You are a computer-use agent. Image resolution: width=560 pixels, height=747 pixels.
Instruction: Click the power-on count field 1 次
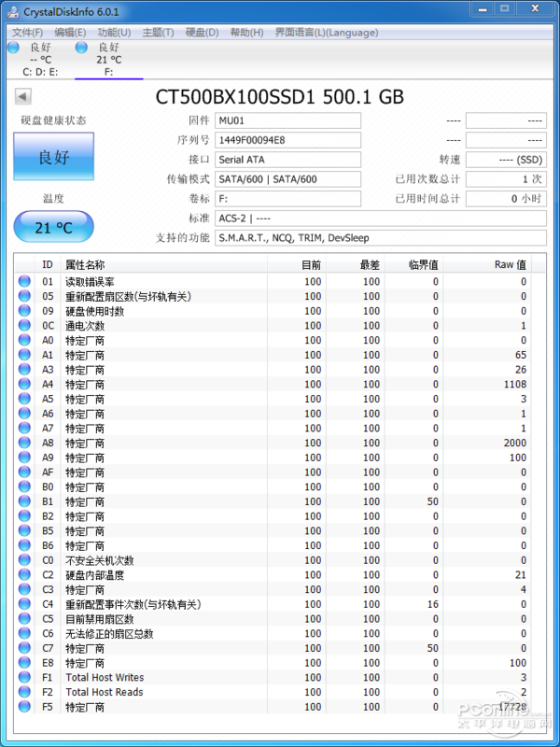tap(506, 179)
